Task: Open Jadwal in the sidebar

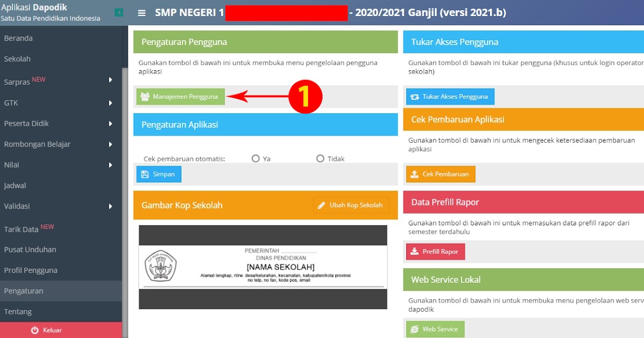Action: click(x=61, y=186)
